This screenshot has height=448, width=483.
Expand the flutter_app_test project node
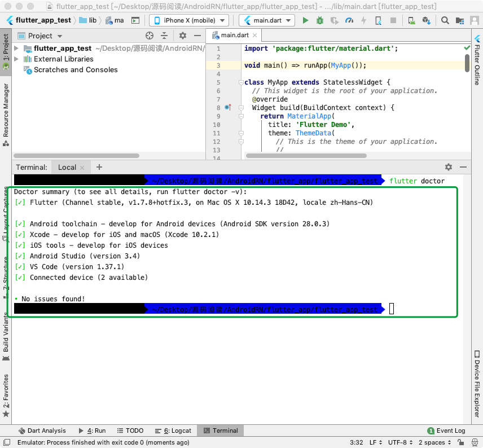click(x=16, y=48)
